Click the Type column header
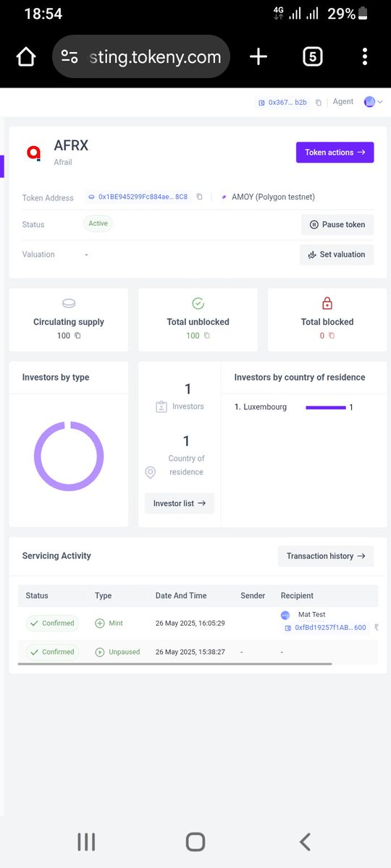 click(x=104, y=596)
